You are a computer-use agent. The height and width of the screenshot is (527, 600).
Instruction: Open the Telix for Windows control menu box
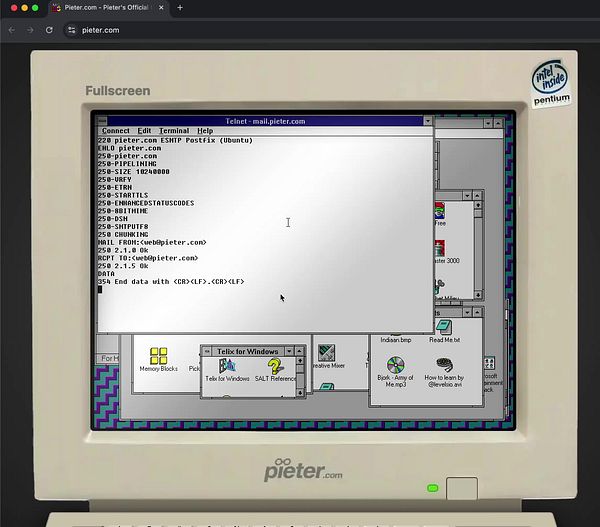pyautogui.click(x=207, y=351)
